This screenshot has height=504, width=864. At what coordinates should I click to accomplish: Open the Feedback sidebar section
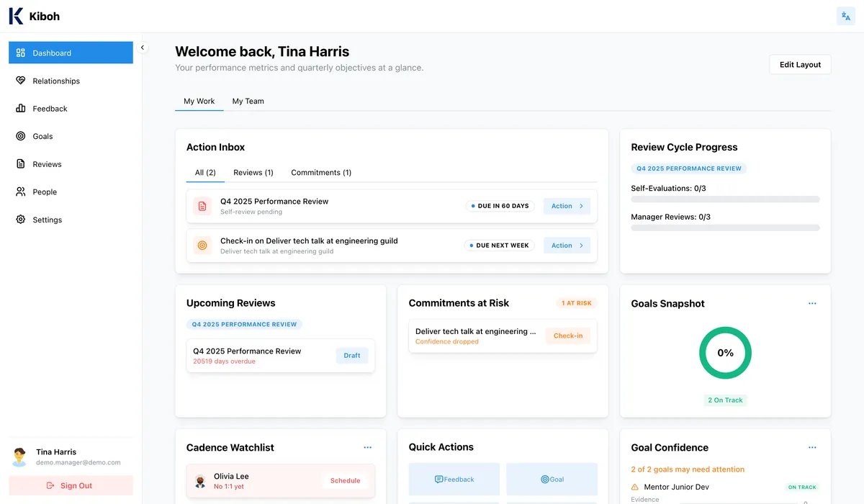(x=50, y=109)
